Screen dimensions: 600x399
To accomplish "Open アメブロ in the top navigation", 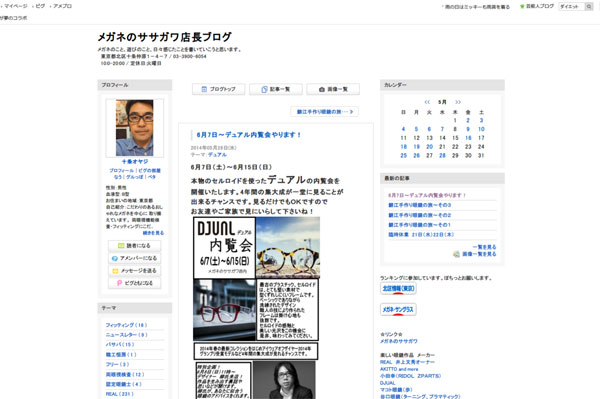I will 62,6.
